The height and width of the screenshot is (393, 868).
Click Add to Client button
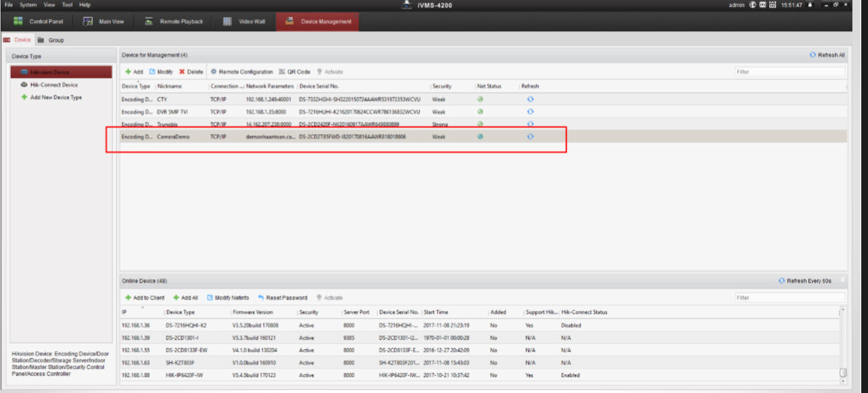coord(145,298)
